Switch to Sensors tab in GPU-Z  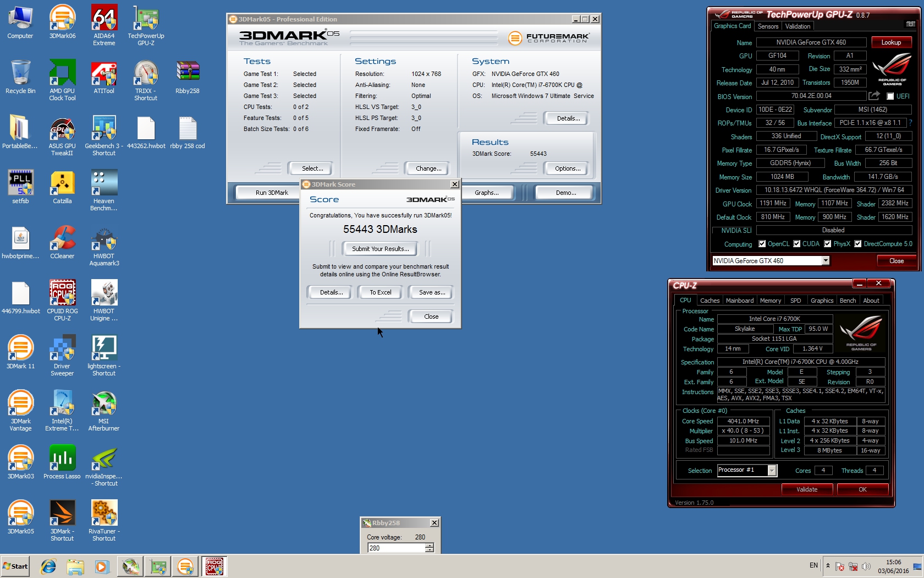[768, 26]
